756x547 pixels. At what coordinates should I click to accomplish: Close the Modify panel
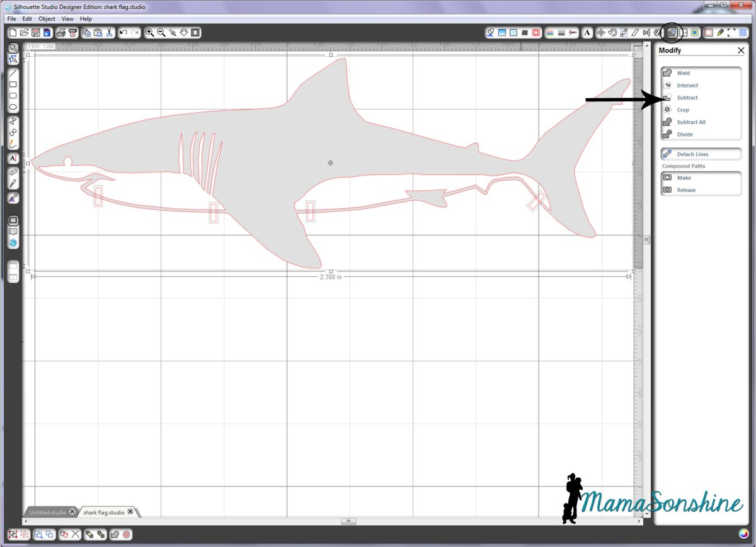741,50
